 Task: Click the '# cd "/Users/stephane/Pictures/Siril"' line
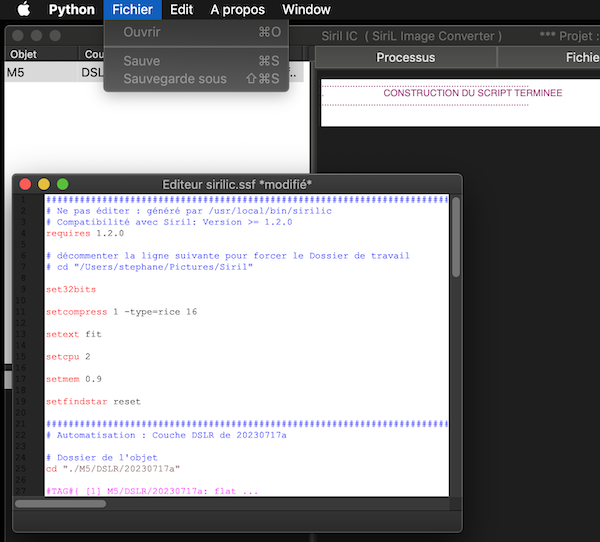[x=149, y=267]
